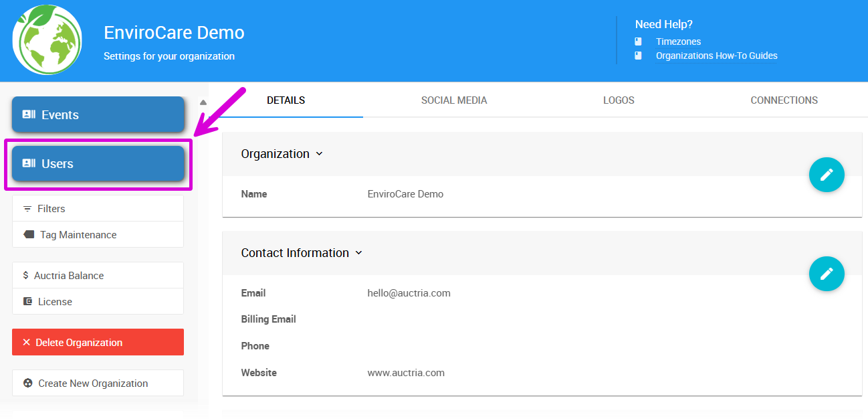868x419 pixels.
Task: Collapse the Organization section chevron
Action: tap(319, 154)
